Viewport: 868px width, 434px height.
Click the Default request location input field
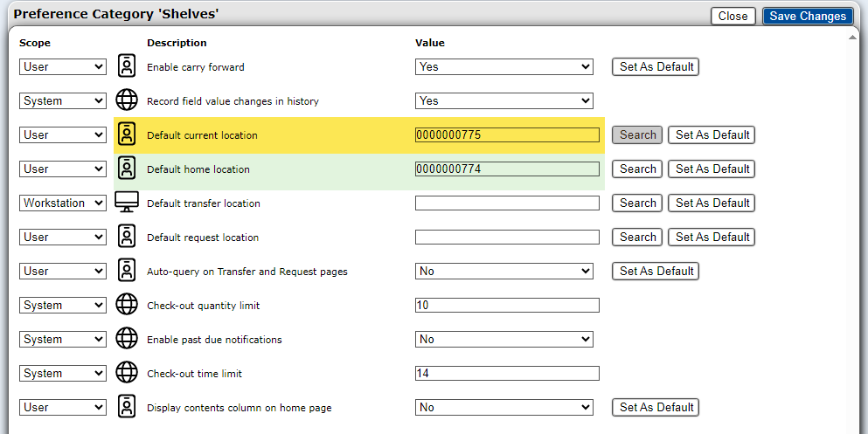(507, 237)
